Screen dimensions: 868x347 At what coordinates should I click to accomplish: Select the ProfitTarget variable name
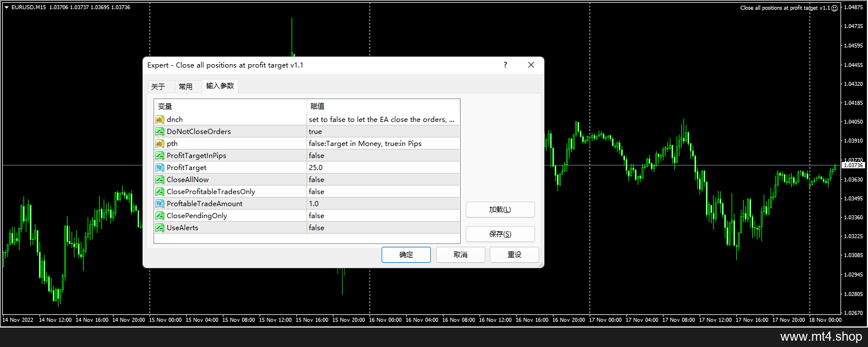pyautogui.click(x=186, y=168)
